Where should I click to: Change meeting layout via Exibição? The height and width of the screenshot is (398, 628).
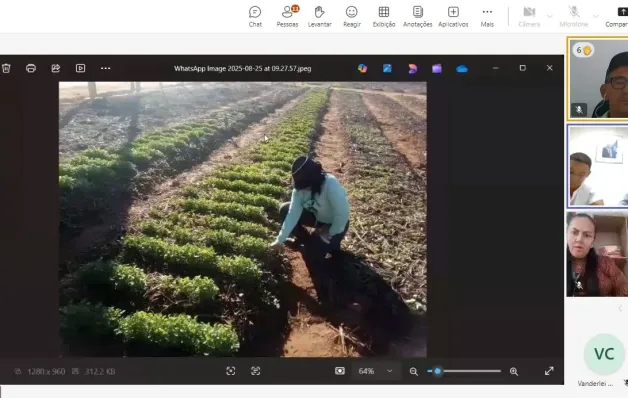(x=384, y=16)
